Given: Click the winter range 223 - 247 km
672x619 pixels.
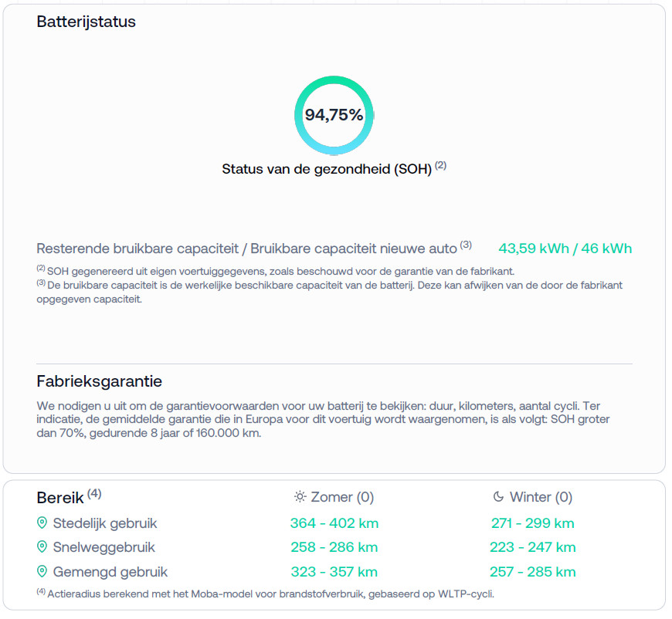Looking at the screenshot, I should coord(533,547).
